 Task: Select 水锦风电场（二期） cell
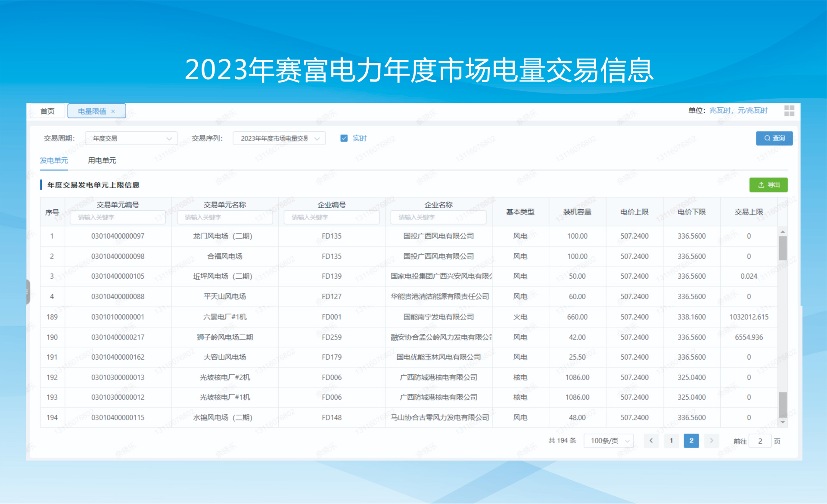(223, 417)
